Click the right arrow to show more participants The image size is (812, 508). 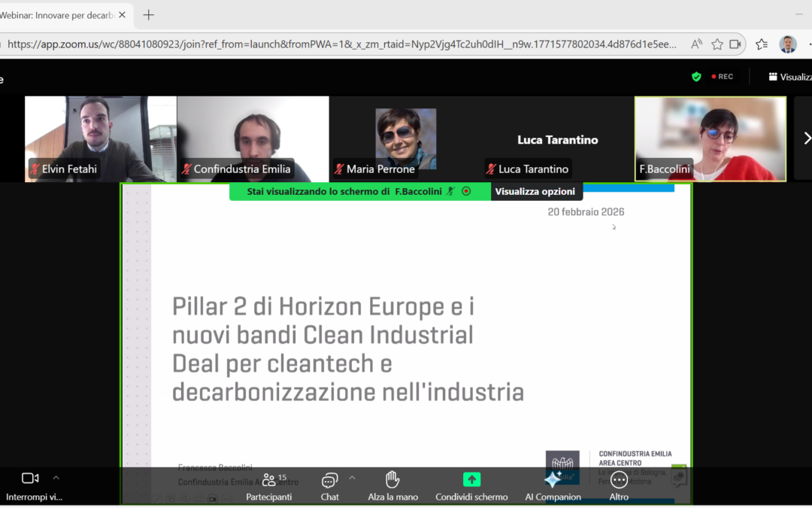pos(807,138)
